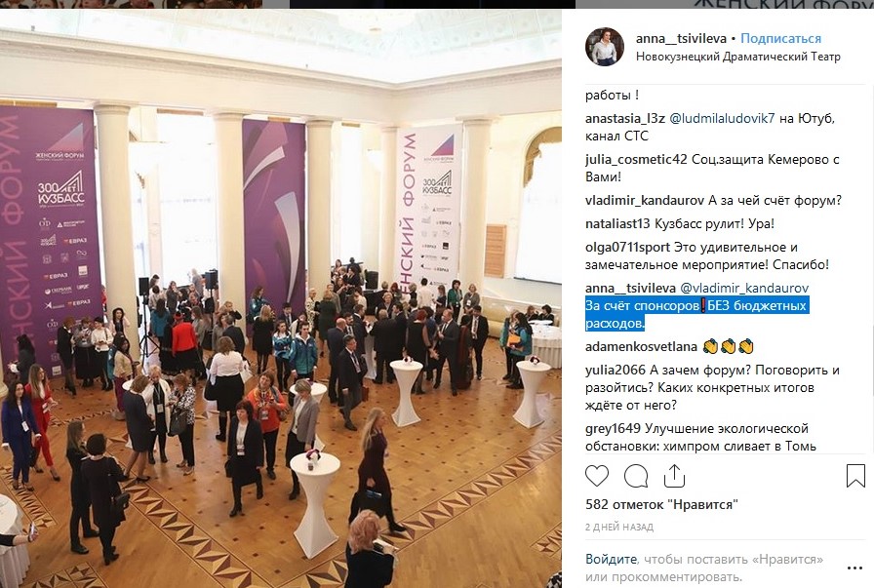This screenshot has height=588, width=874.
Task: Open vladimir_kandaurov commenter profile
Action: pyautogui.click(x=645, y=201)
